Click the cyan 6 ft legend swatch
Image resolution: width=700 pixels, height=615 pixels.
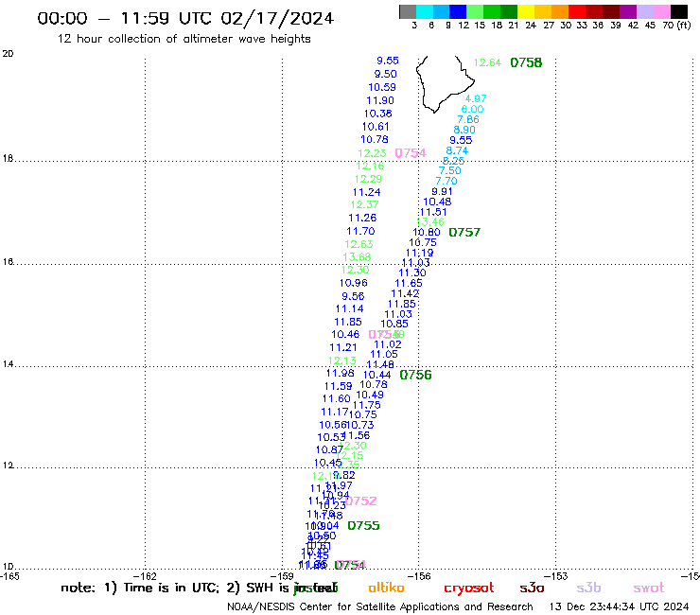coord(425,11)
